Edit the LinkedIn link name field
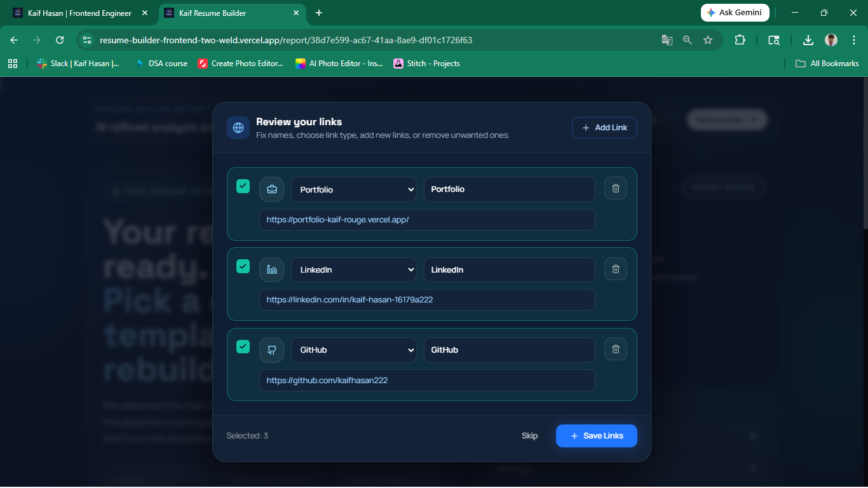 (510, 269)
